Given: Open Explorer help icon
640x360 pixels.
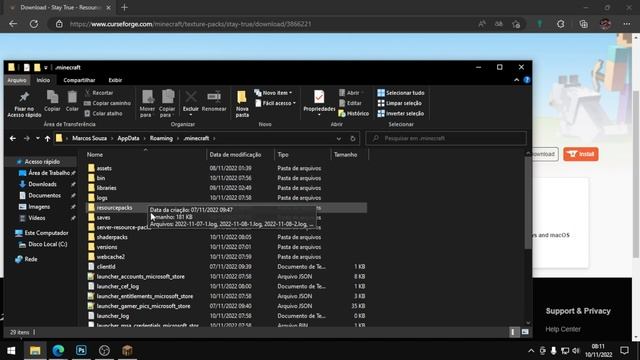Looking at the screenshot, I should click(x=527, y=80).
